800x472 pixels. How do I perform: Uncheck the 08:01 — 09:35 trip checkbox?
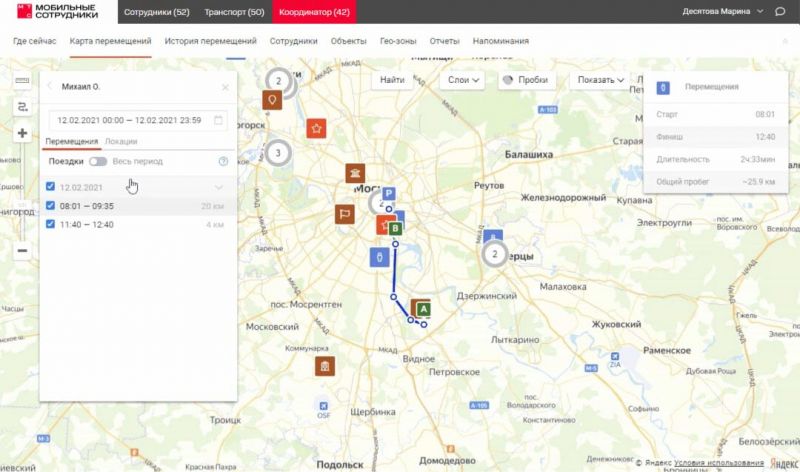pos(51,206)
